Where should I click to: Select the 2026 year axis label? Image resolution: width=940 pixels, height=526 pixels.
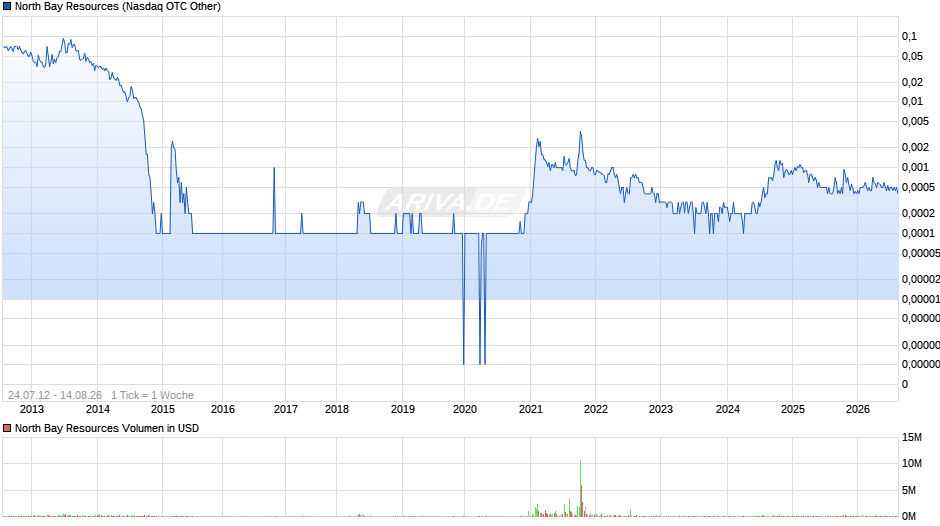click(x=857, y=409)
